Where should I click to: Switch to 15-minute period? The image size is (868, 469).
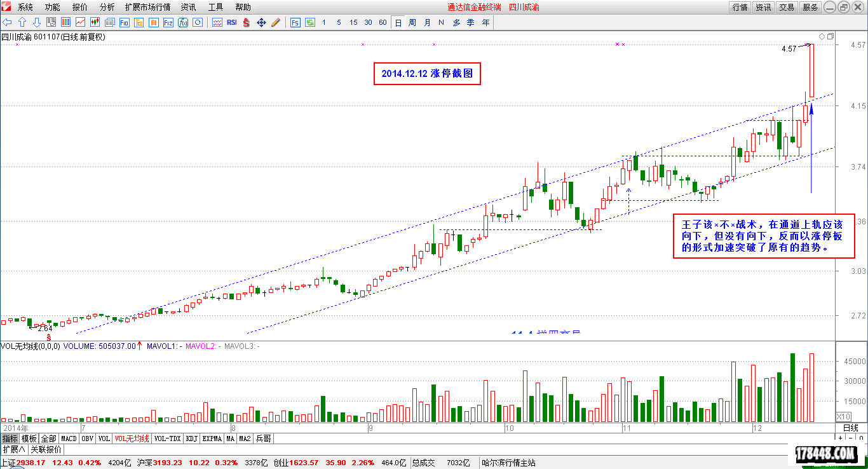pos(353,22)
